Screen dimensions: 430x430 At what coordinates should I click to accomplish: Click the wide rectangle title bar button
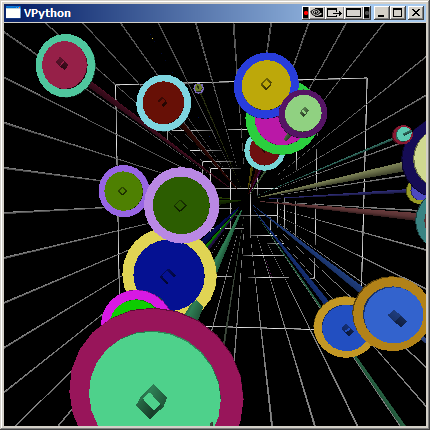point(353,13)
